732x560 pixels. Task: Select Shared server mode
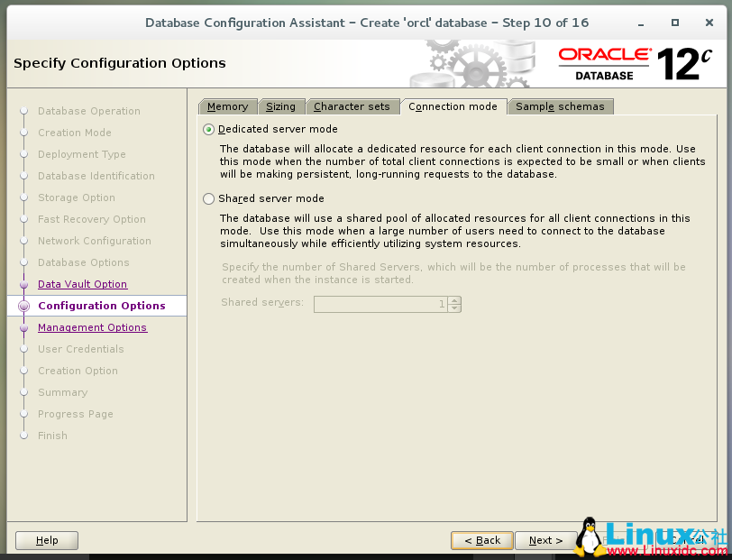(x=208, y=198)
